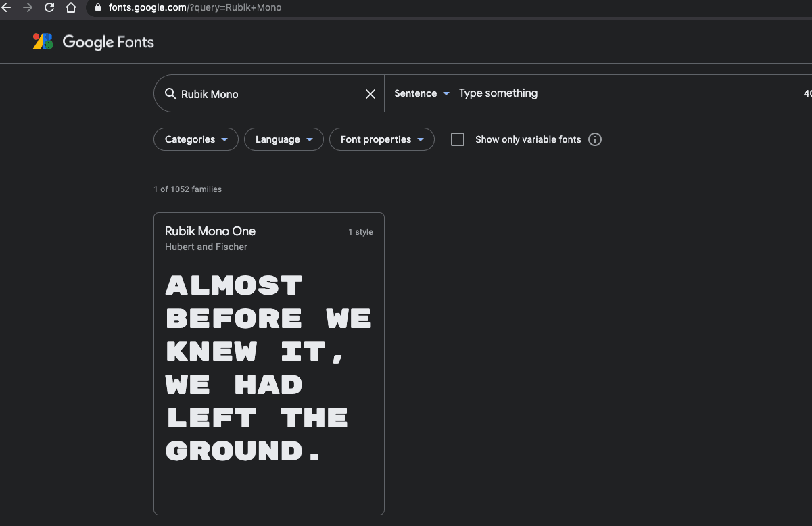Image resolution: width=812 pixels, height=526 pixels.
Task: Click the 1 style label
Action: (x=360, y=232)
